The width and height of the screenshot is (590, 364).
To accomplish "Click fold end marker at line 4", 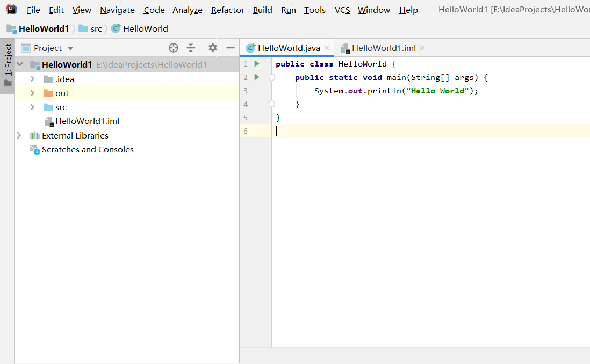I will (x=272, y=104).
